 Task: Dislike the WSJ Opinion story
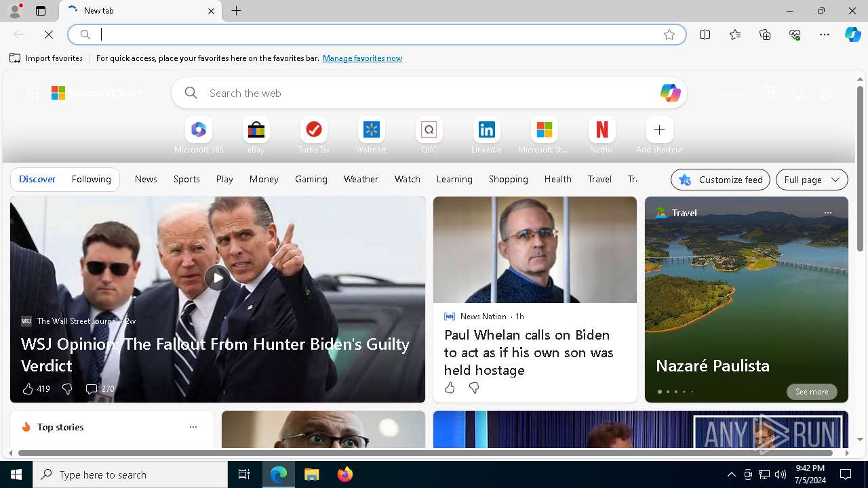click(66, 388)
